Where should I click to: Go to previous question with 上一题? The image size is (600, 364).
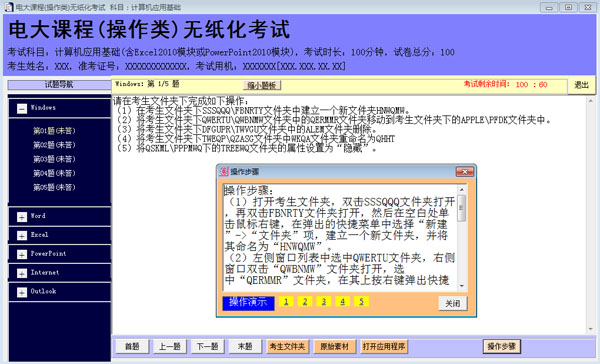pyautogui.click(x=170, y=347)
